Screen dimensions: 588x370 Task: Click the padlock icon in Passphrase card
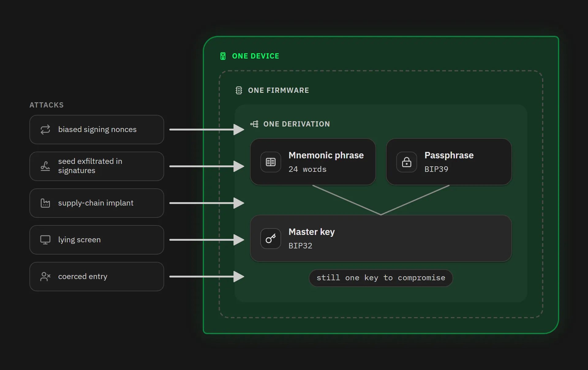(407, 162)
